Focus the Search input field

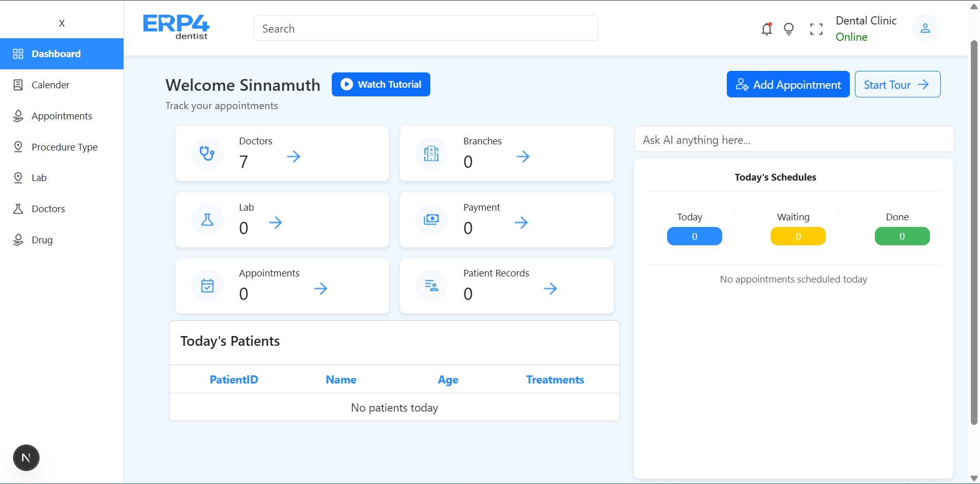point(426,28)
